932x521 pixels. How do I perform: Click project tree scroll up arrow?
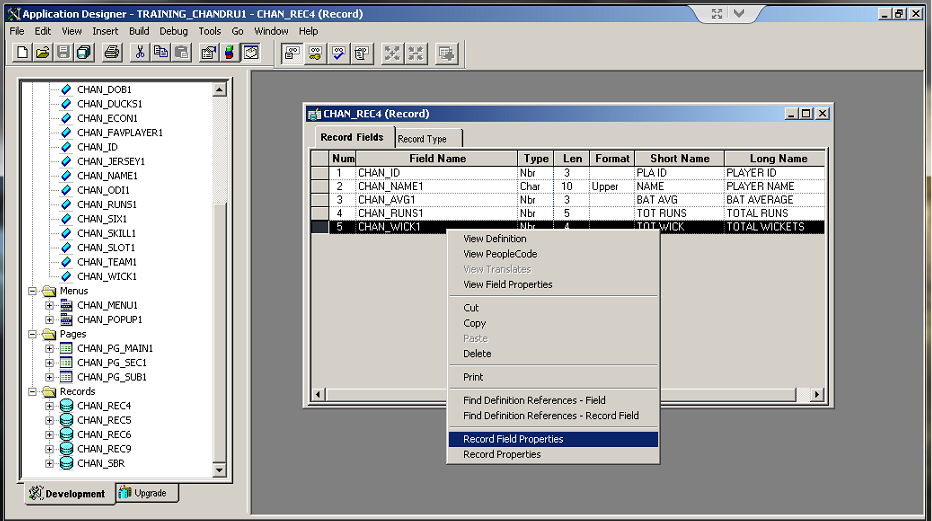pos(219,90)
